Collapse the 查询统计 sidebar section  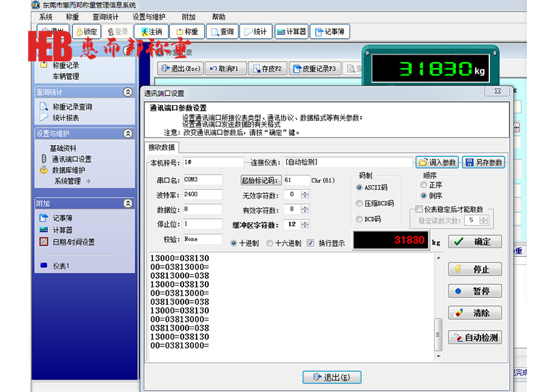pyautogui.click(x=128, y=92)
